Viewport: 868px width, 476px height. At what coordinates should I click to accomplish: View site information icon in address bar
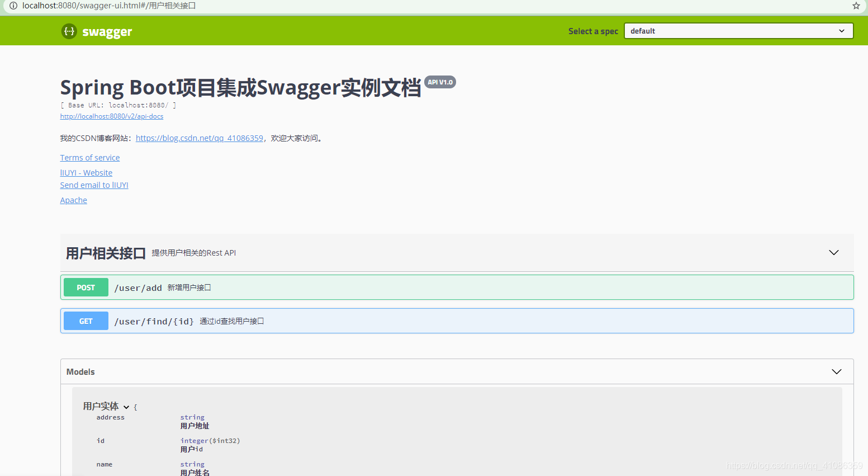[13, 6]
